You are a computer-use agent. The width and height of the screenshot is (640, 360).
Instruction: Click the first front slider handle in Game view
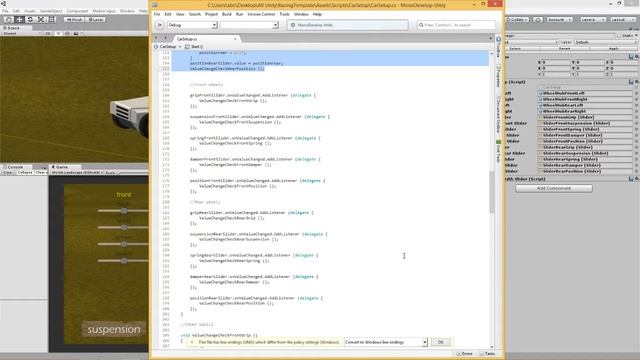[x=124, y=211]
